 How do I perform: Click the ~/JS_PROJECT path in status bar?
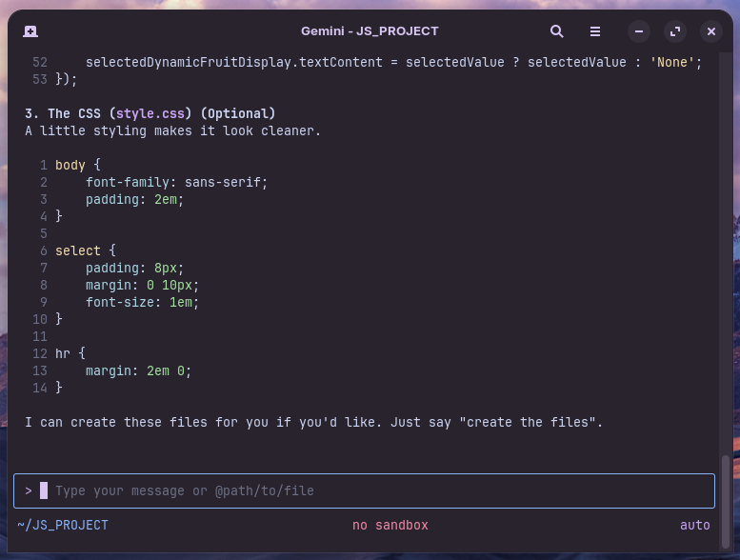pyautogui.click(x=63, y=526)
